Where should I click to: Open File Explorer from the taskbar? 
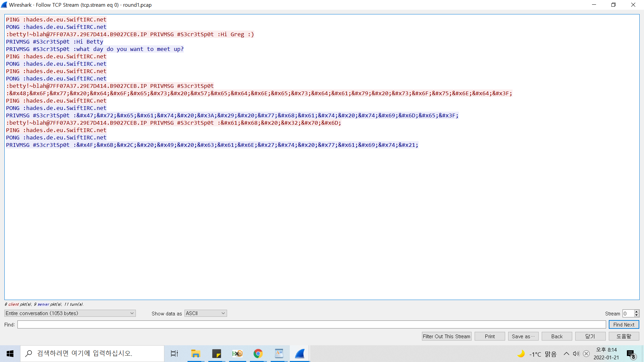(196, 354)
